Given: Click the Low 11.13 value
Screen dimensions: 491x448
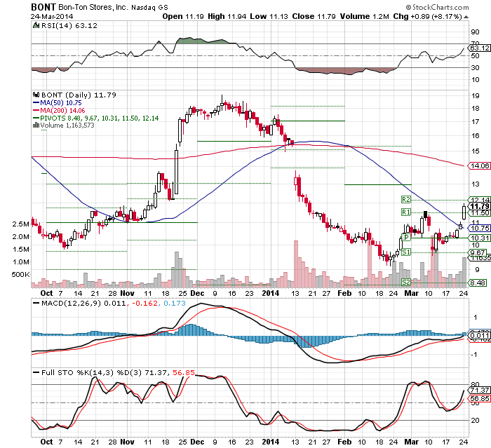Looking at the screenshot, I should click(x=269, y=16).
